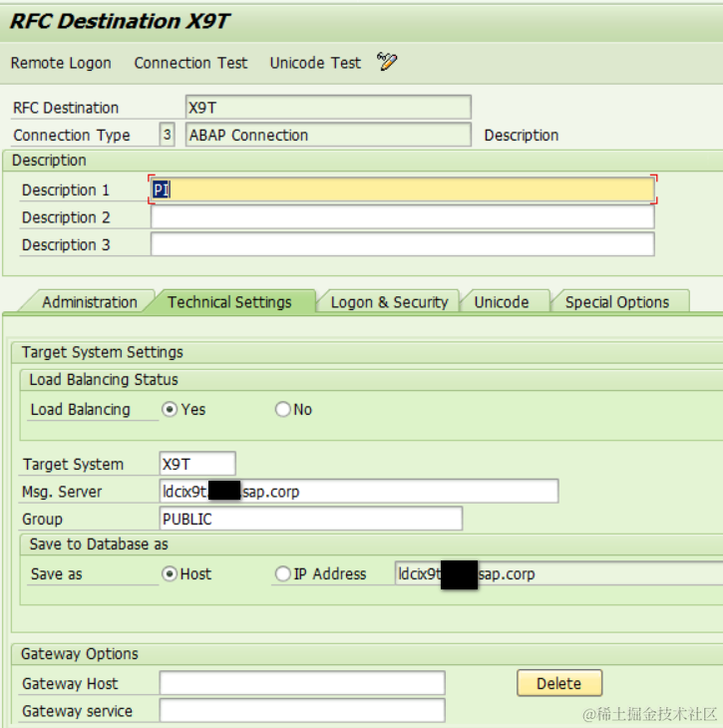Click the Msg. Server input field
Viewport: 723px width, 728px height.
point(358,492)
